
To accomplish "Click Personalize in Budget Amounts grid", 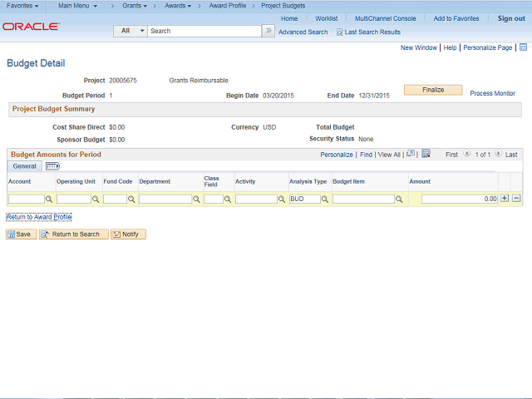I will (337, 155).
